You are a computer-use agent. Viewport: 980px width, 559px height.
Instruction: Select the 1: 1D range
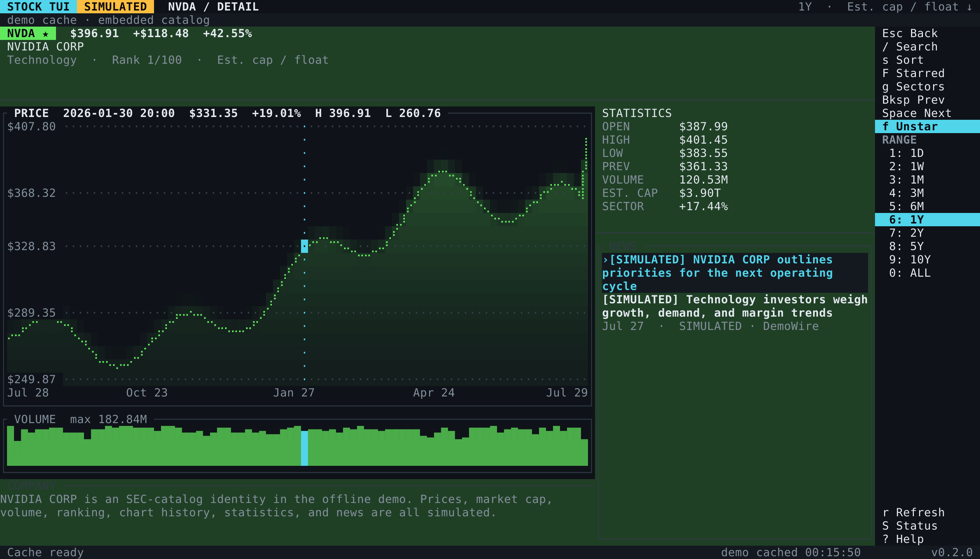[x=906, y=153]
